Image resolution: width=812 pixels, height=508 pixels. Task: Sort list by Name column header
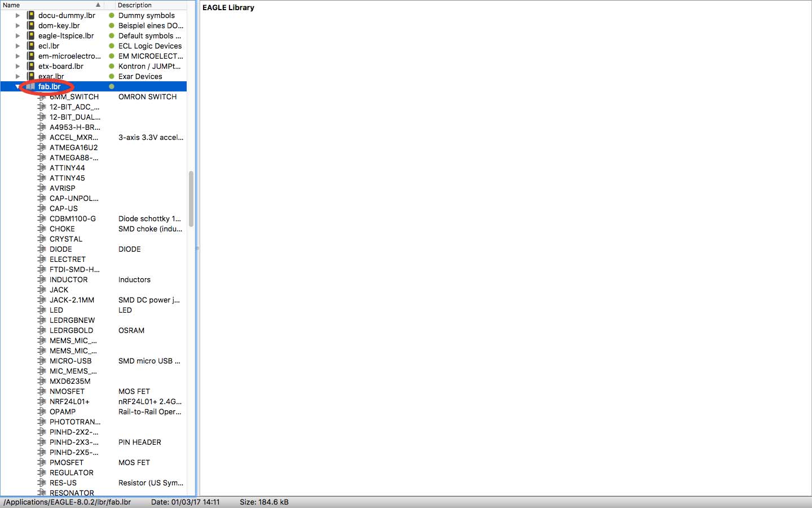(52, 5)
